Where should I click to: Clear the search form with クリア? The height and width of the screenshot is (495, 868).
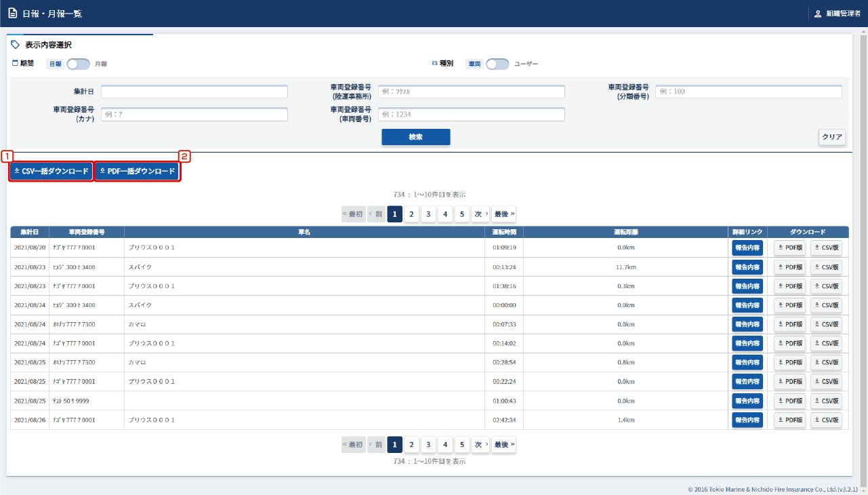[831, 137]
